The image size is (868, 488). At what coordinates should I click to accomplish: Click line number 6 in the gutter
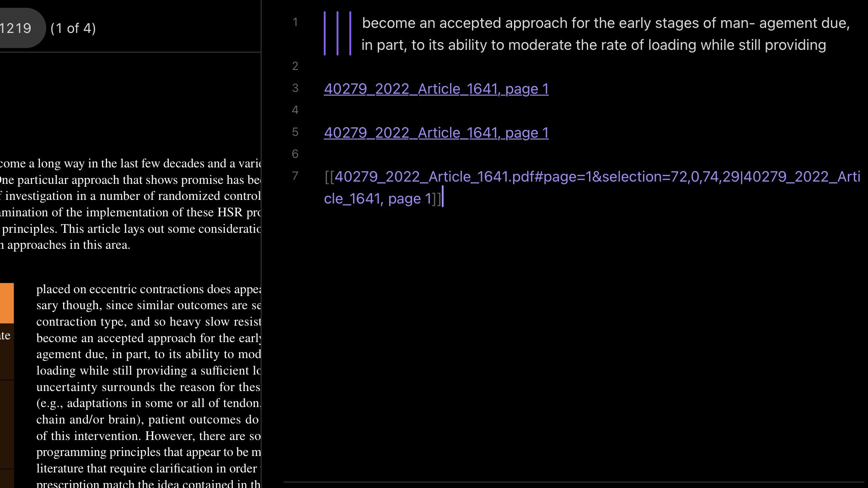pos(295,154)
